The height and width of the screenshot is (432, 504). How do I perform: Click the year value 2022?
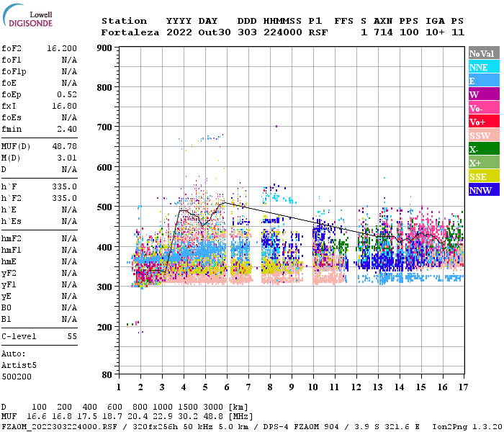[179, 32]
